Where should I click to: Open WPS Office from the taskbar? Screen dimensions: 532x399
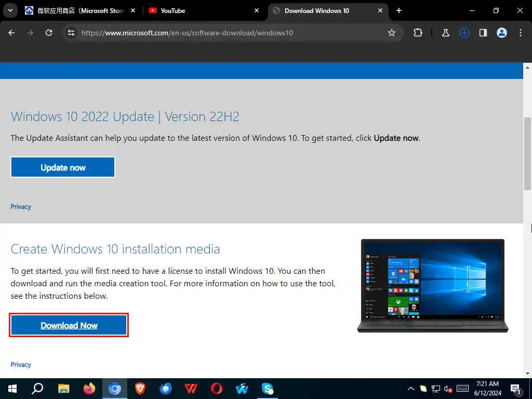[191, 389]
